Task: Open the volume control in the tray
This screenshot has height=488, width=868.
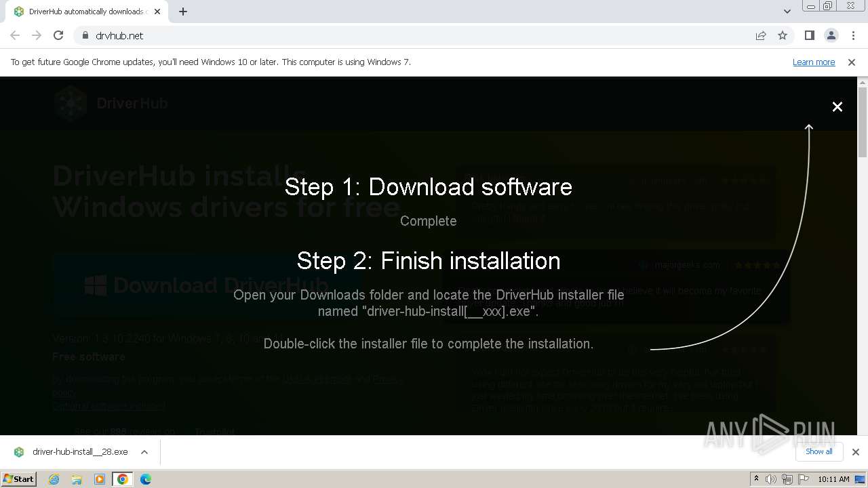Action: (771, 479)
